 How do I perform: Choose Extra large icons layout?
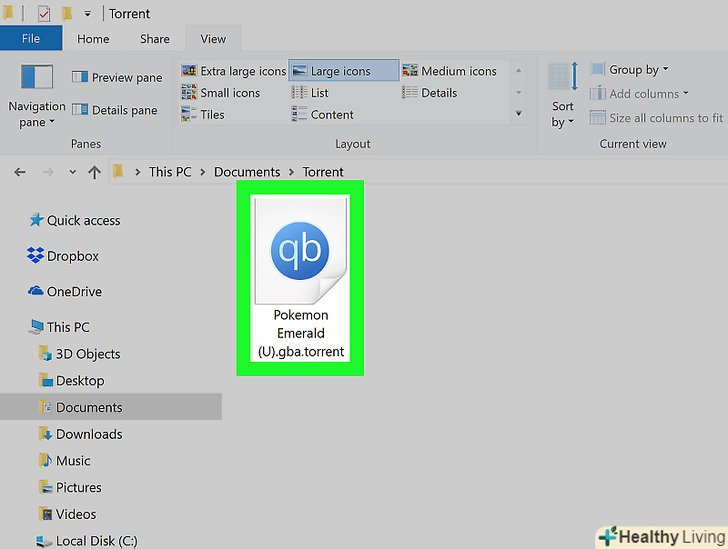(x=234, y=71)
